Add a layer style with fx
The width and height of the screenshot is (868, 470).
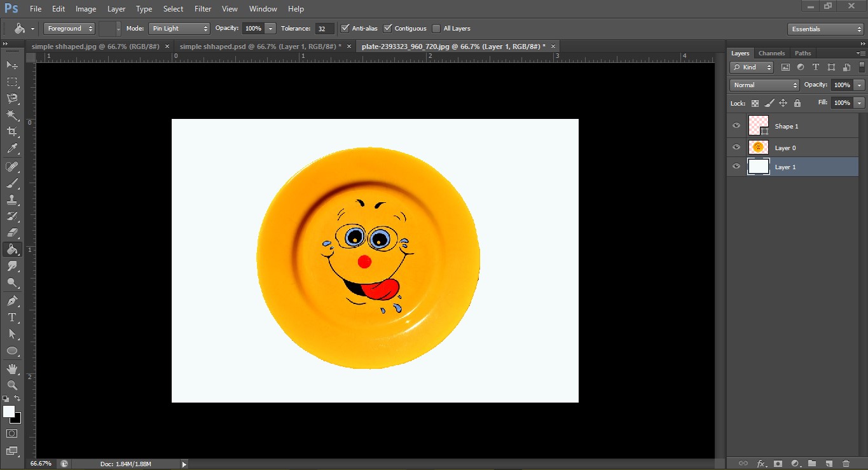[760, 464]
